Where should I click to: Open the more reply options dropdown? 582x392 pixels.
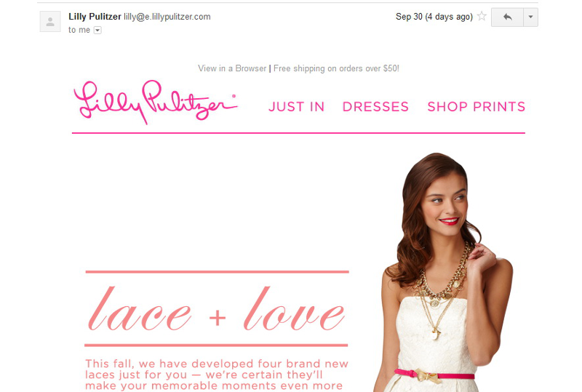coord(531,17)
